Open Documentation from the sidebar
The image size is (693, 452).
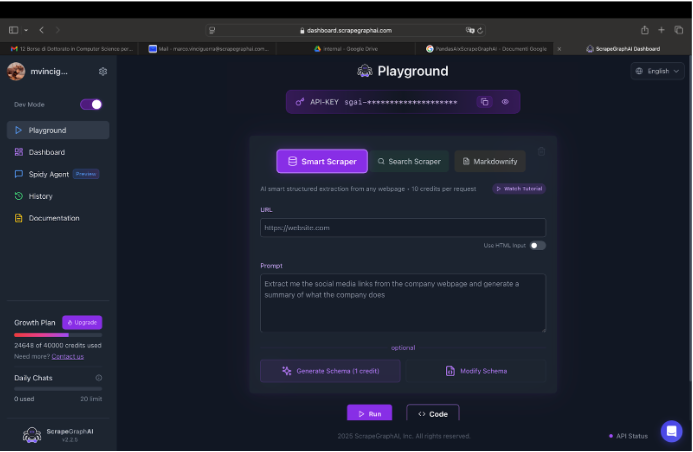[x=58, y=218]
